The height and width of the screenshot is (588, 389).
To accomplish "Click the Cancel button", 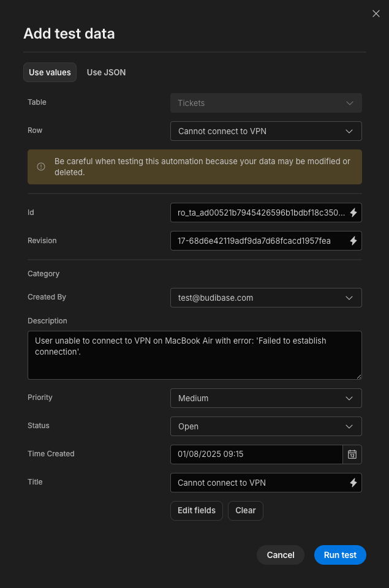I will [281, 555].
